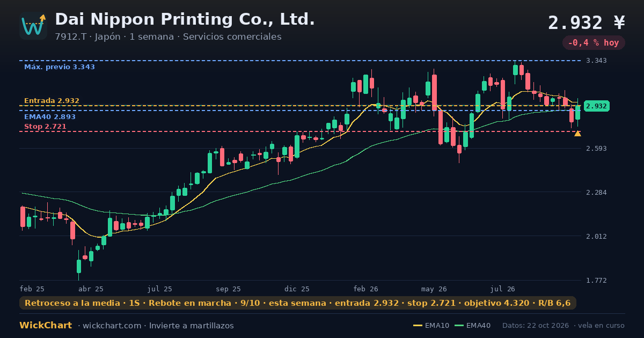Viewport: 644px width, 338px height.
Task: Click the EMA40 2.893 level label
Action: (50, 117)
